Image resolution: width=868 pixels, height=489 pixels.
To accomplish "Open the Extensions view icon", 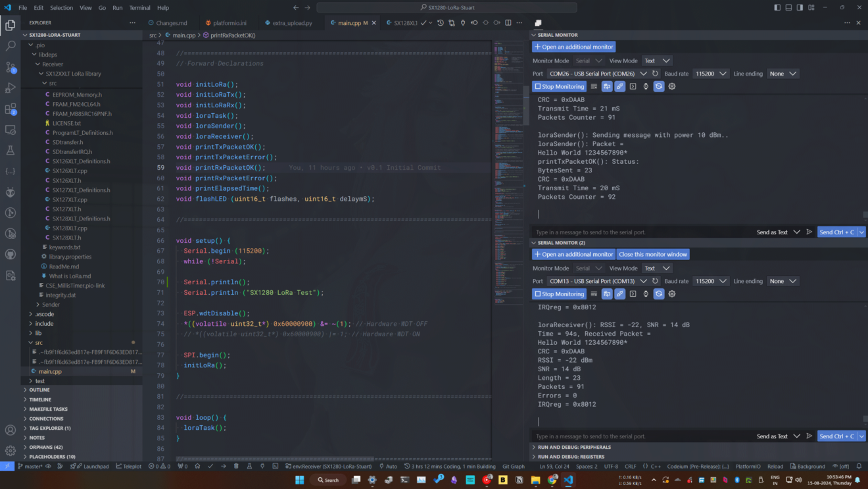I will point(11,109).
